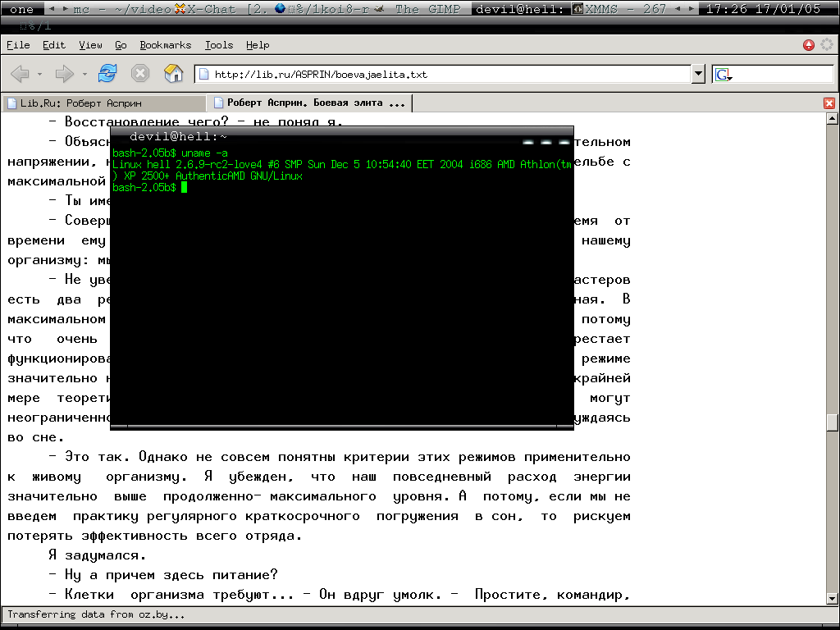
Task: Click the left workspace arrow next to one
Action: click(52, 8)
